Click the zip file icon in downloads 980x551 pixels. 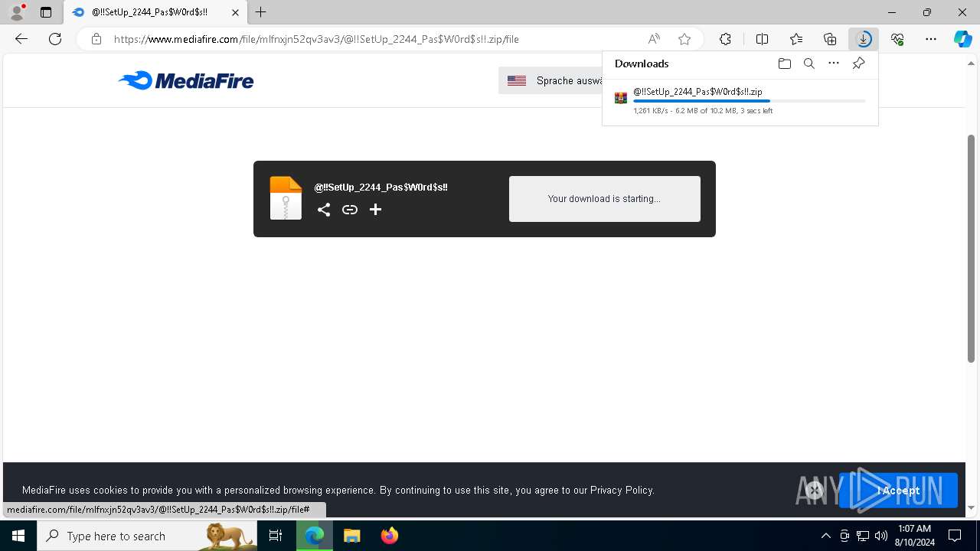coord(621,98)
